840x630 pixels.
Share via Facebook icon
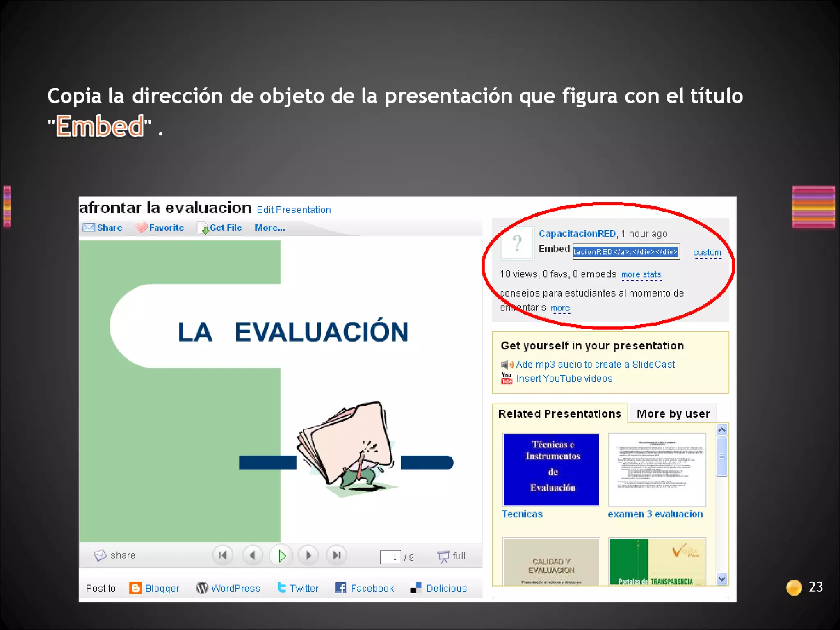(x=340, y=588)
